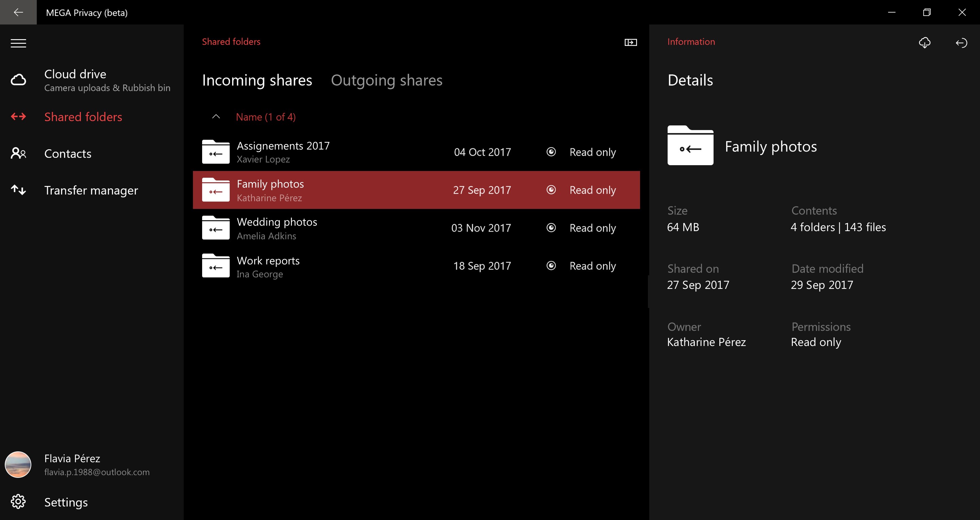
Task: Click the download cloud icon in Information panel
Action: coord(925,42)
